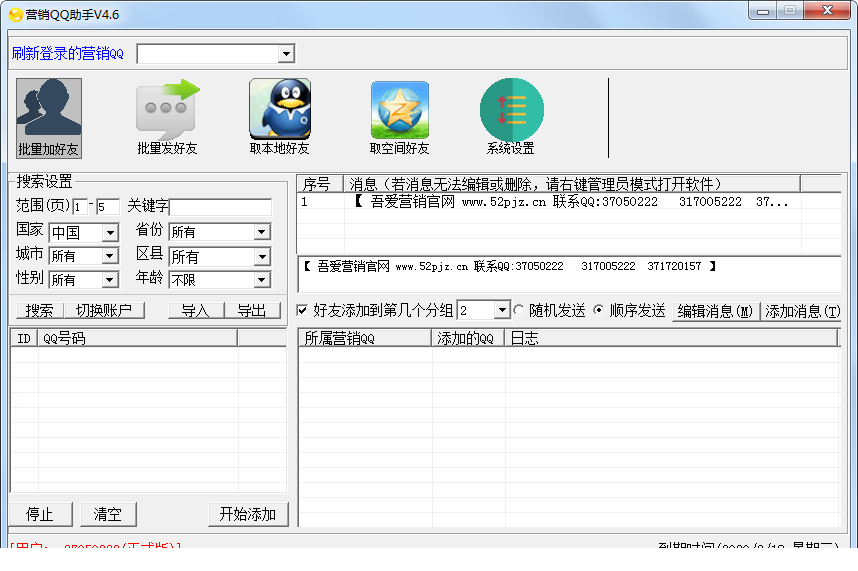Screen dimensions: 858x571
Task: Minimize the 营销QQ助手 window
Action: [763, 11]
